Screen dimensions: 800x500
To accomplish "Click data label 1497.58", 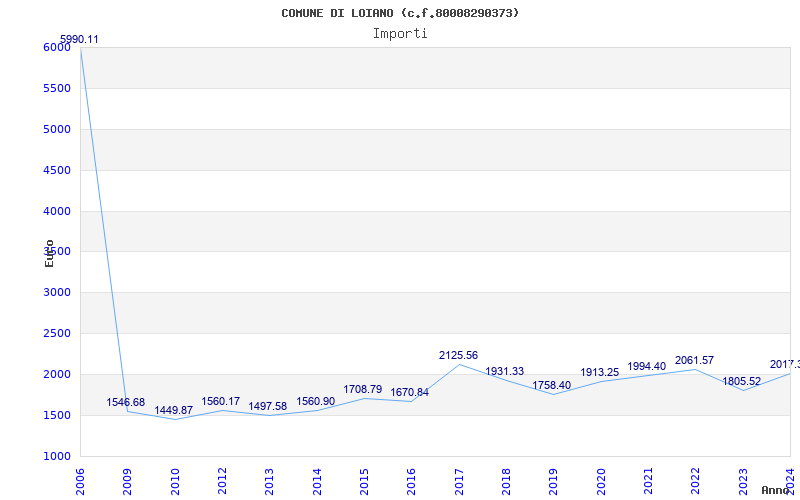I will tap(268, 406).
